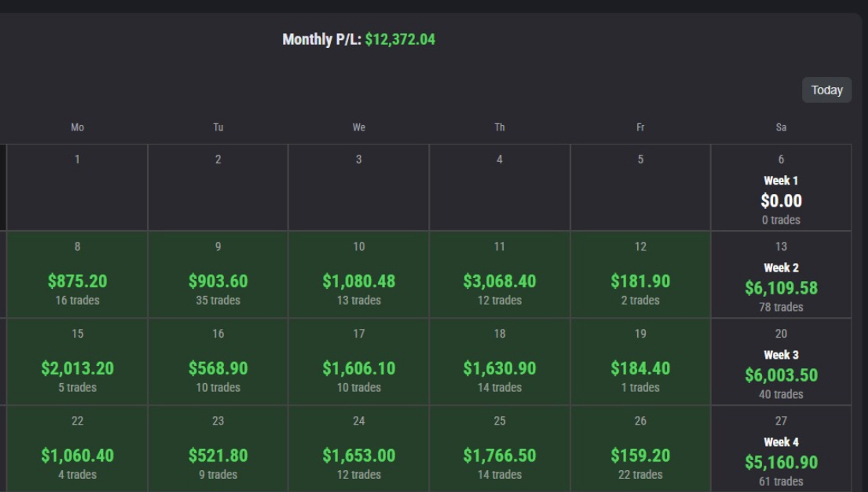Select day 9 cell showing $903.60
Viewport: 868px width, 492px height.
(x=218, y=274)
